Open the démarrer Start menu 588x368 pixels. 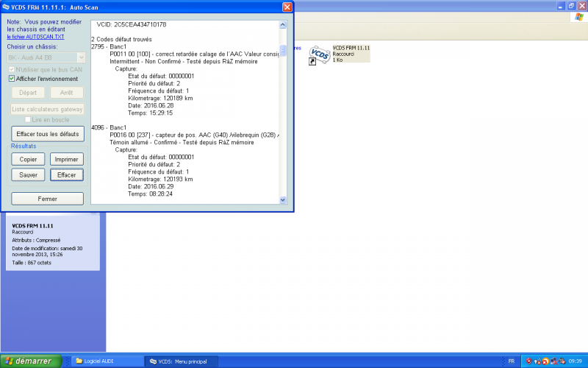[x=27, y=361]
